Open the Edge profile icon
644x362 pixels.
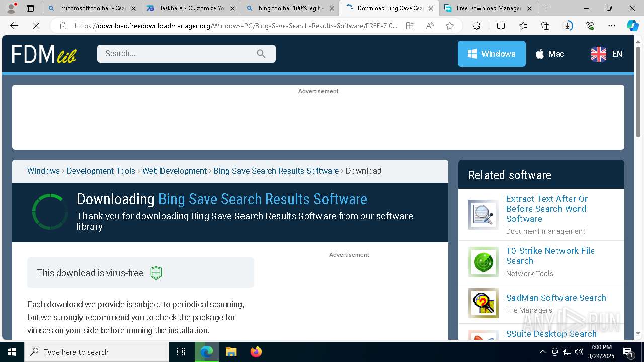(x=11, y=8)
